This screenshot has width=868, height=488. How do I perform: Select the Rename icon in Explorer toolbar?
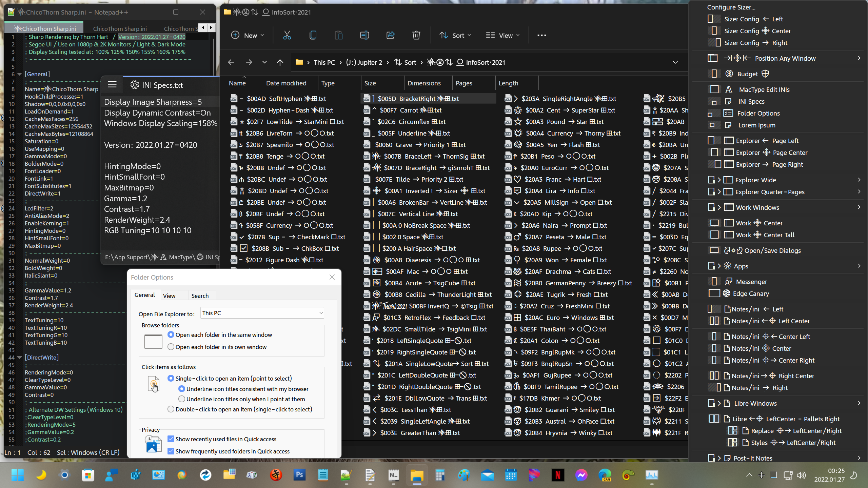click(364, 35)
